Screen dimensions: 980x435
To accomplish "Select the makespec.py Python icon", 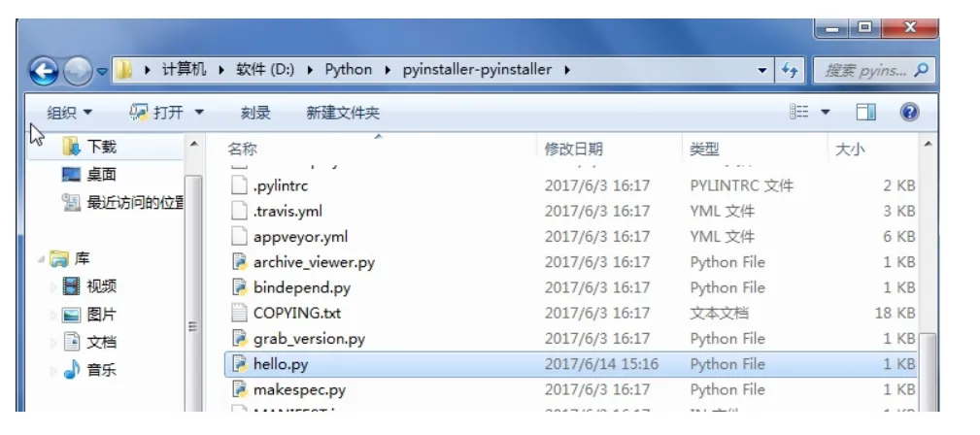I will 240,389.
